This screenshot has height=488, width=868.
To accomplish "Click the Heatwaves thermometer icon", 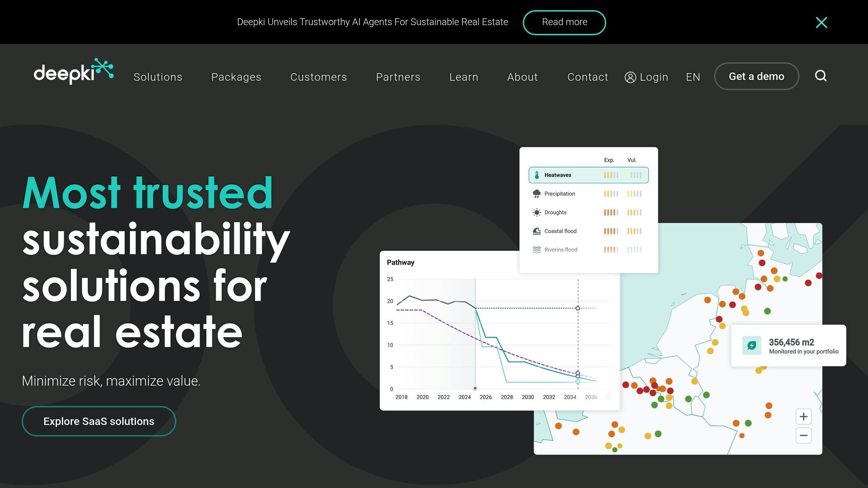I will (537, 175).
